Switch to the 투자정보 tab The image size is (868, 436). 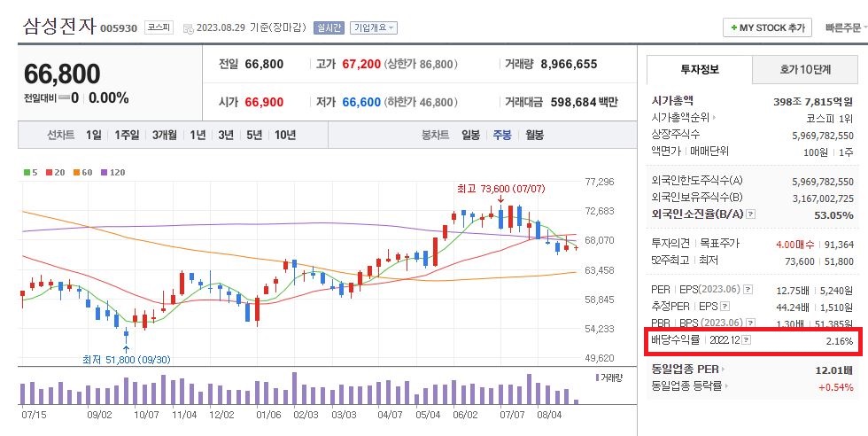700,70
